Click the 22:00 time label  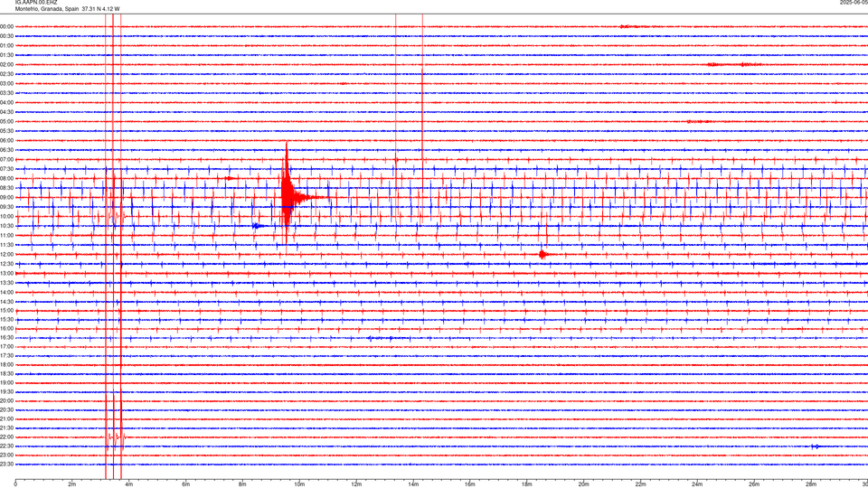click(x=6, y=437)
